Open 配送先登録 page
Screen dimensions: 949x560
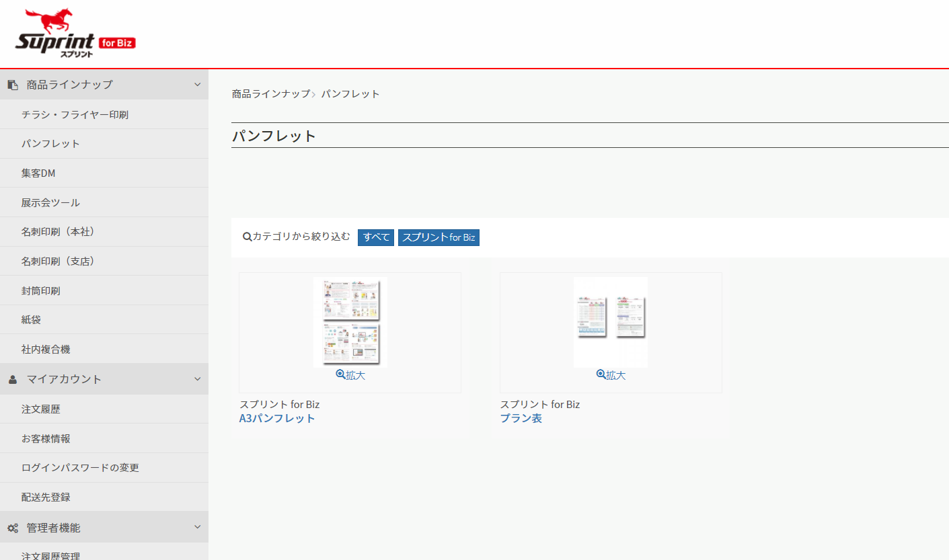coord(104,497)
